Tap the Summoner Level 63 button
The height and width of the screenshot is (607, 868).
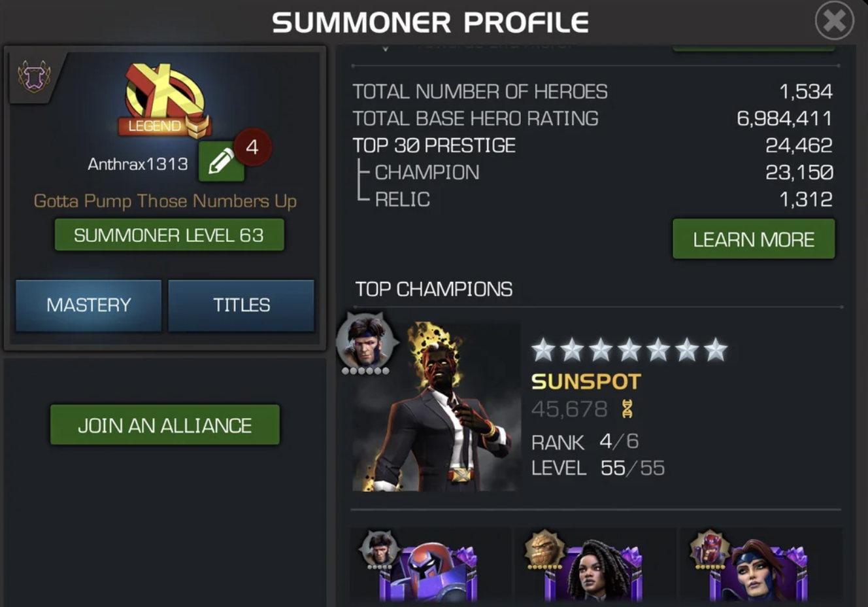pos(169,235)
